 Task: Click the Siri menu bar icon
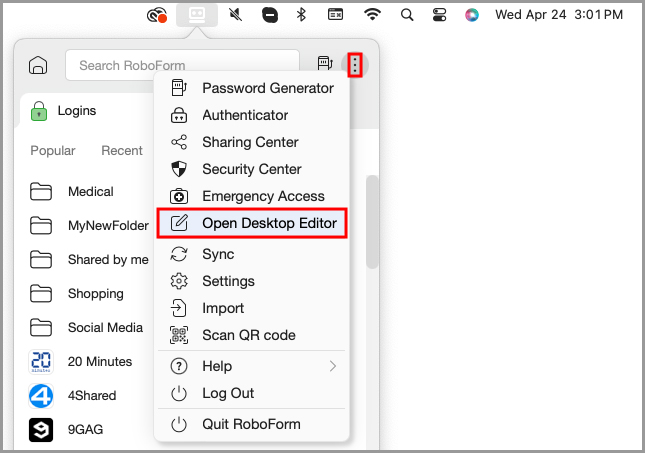[472, 15]
